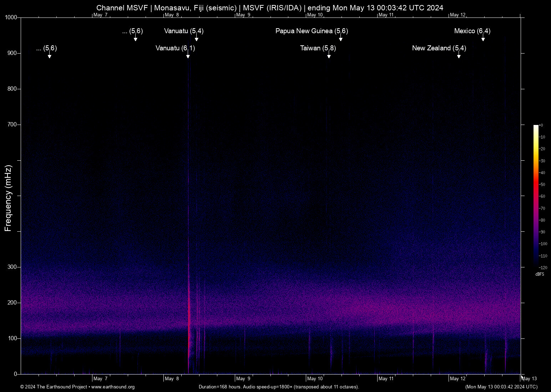The image size is (551, 392).
Task: Select the Mexico (6.4) event label
Action: (x=472, y=31)
